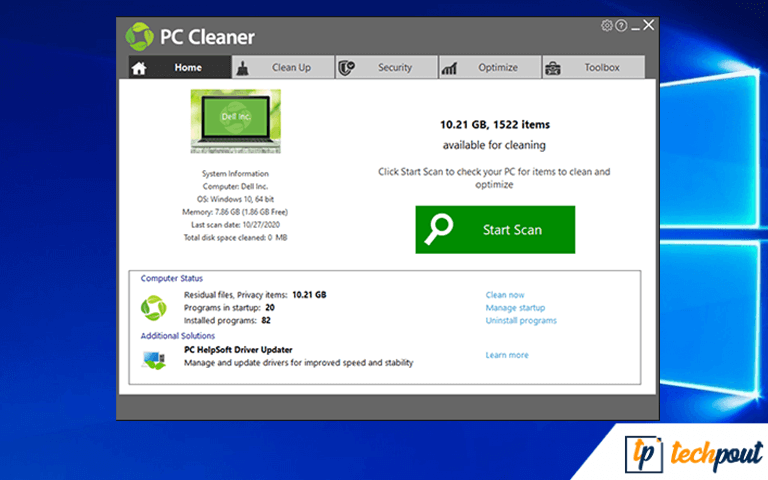768x480 pixels.
Task: Click the Home tab house icon
Action: click(x=140, y=68)
